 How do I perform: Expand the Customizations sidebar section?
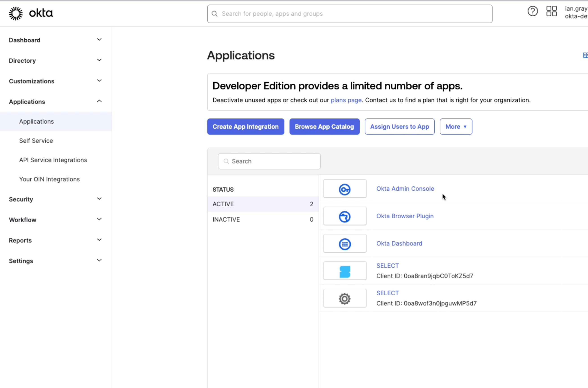[99, 81]
